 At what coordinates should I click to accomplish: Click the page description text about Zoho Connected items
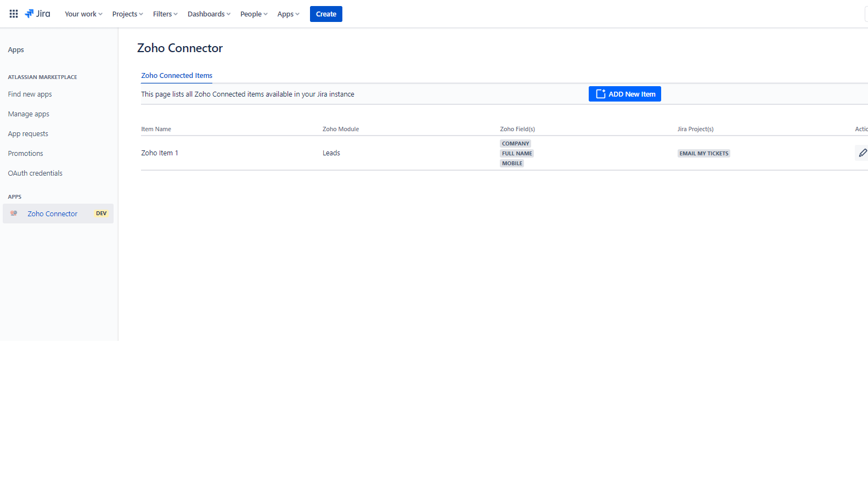247,94
